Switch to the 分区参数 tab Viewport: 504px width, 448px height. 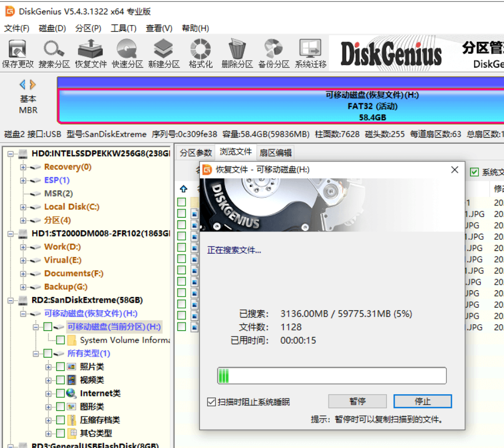[x=196, y=153]
